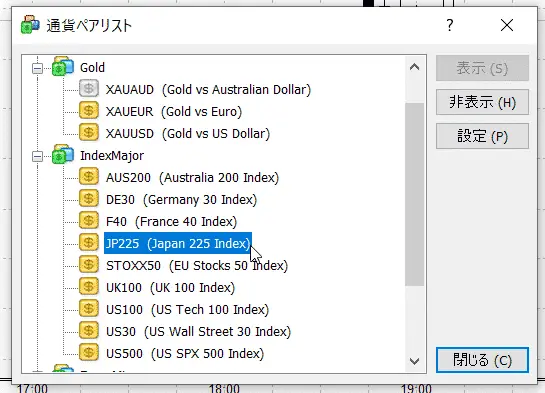
Task: Select the IndexMajor group label
Action: pyautogui.click(x=112, y=156)
